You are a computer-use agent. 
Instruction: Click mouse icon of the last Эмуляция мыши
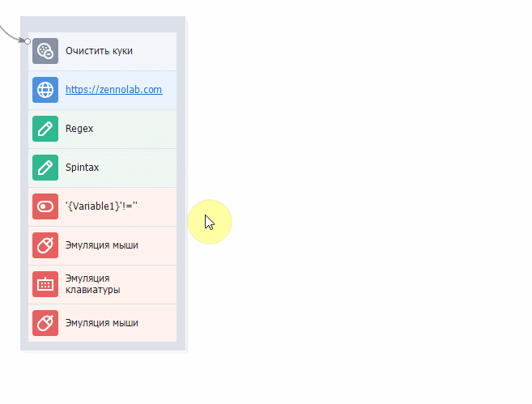pyautogui.click(x=45, y=323)
